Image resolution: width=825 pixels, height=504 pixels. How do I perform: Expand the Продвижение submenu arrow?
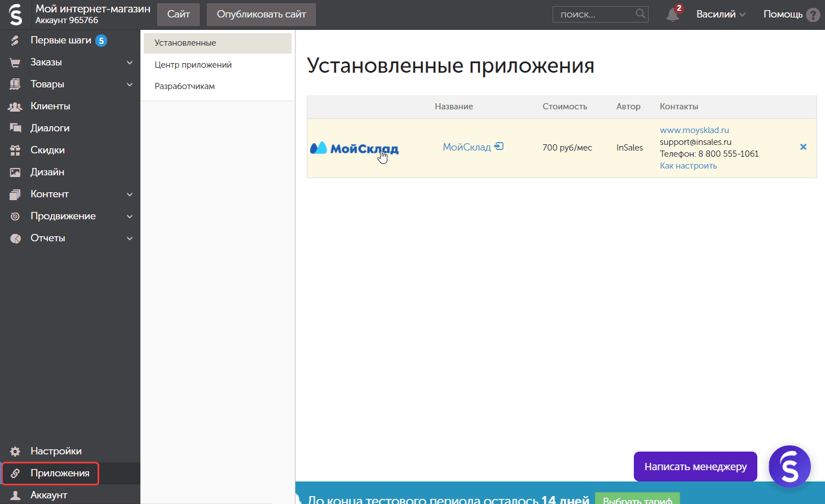click(x=130, y=216)
